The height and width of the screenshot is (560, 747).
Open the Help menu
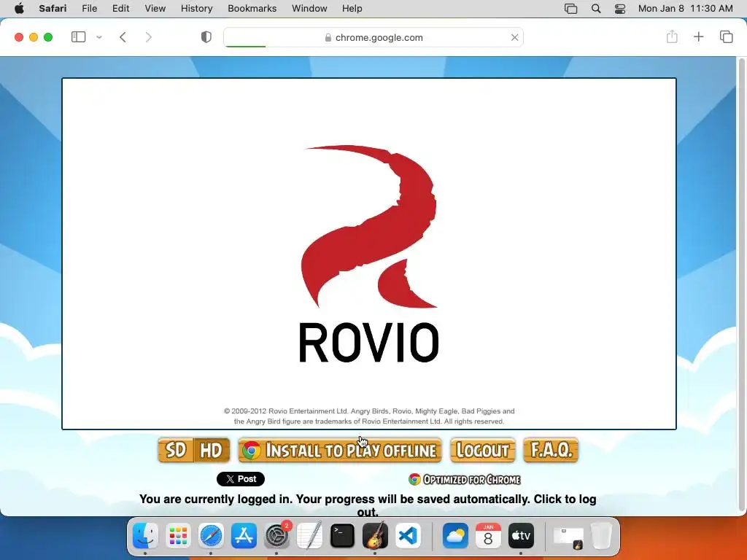[352, 8]
